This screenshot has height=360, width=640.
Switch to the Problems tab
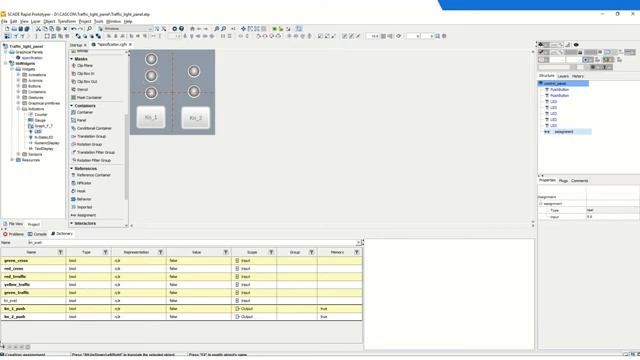[13, 234]
